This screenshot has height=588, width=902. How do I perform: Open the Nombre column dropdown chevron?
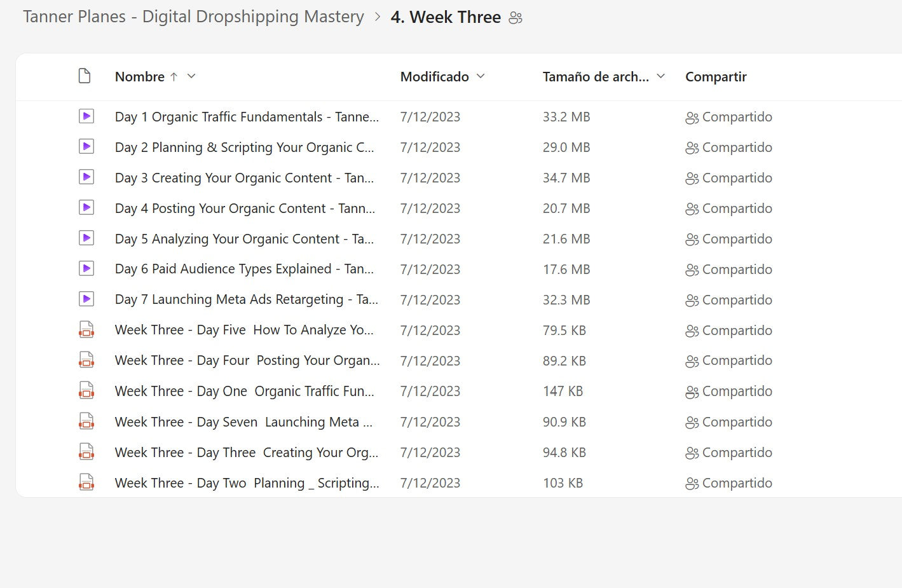(x=191, y=76)
